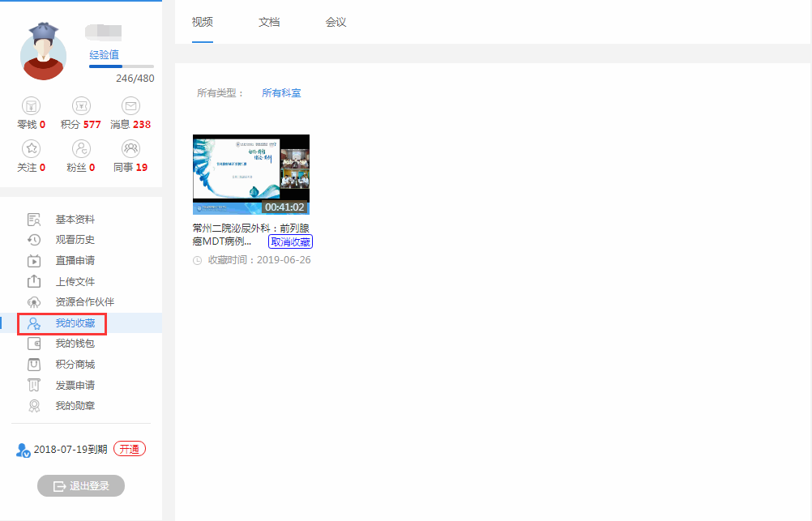Switch to the 文档 tab
This screenshot has height=521, width=812.
269,22
